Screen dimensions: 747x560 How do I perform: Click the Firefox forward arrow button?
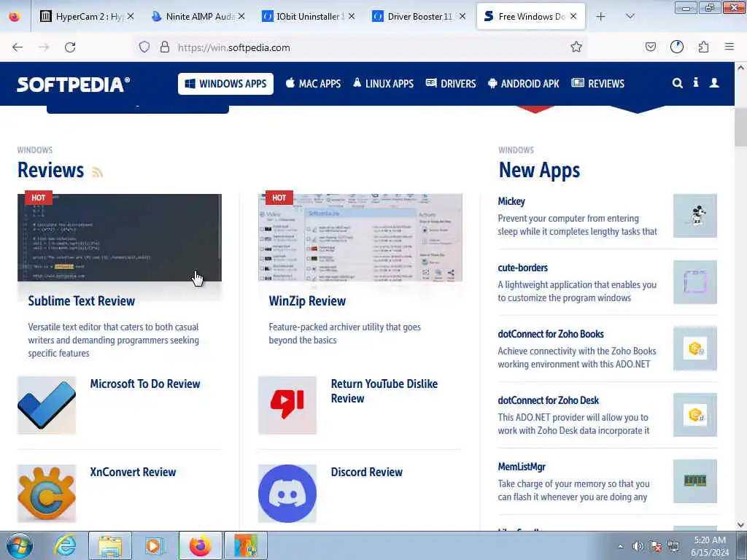click(44, 47)
